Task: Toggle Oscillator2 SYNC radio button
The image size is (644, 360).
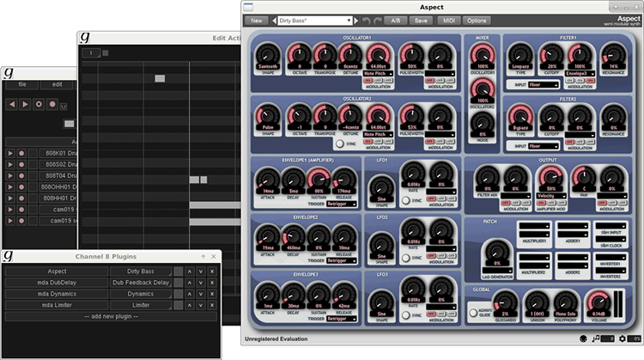Action: (x=340, y=143)
